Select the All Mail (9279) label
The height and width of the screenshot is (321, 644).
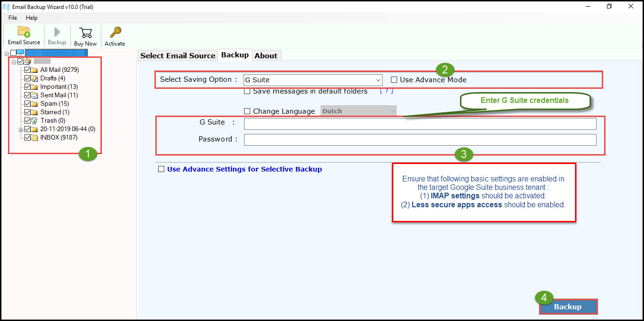tap(60, 70)
